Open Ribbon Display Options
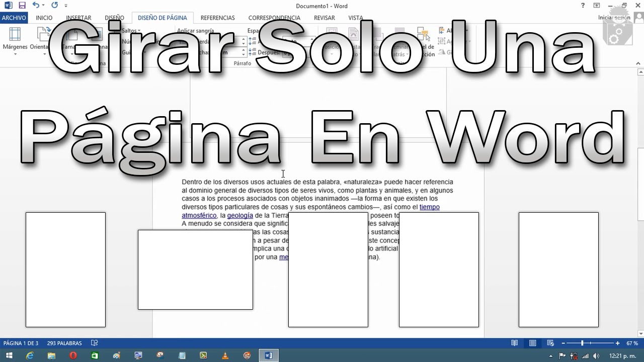Viewport: 644px width, 362px height. tap(597, 6)
